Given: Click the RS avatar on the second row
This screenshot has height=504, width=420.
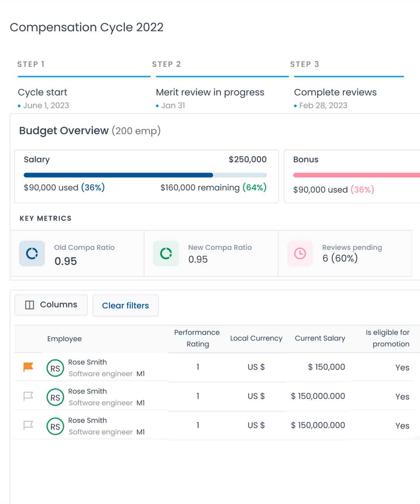Looking at the screenshot, I should coord(55,397).
